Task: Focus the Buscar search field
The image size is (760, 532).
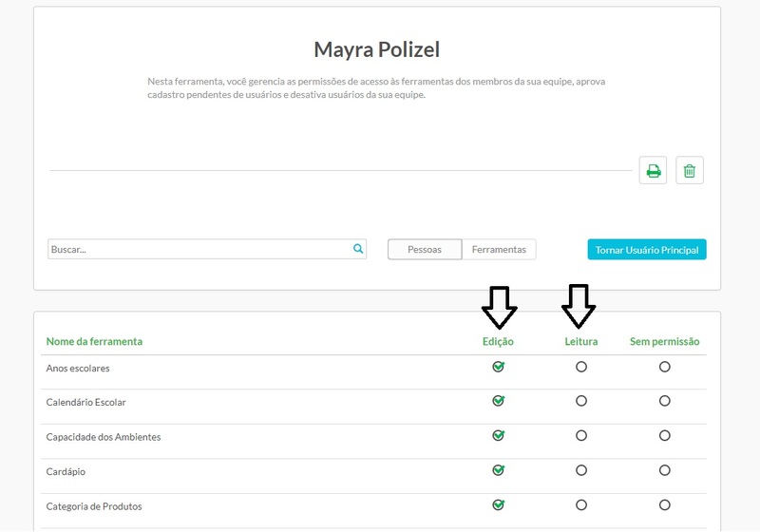Action: [199, 249]
